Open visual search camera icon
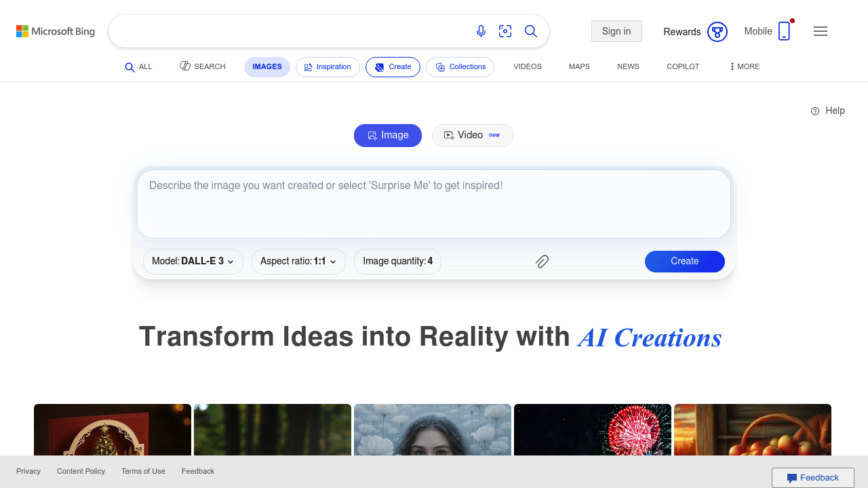868x488 pixels. point(505,31)
